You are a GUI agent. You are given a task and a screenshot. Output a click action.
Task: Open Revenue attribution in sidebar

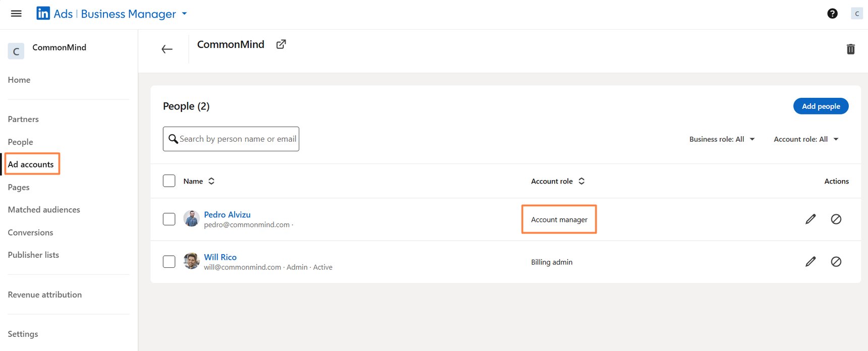coord(45,295)
